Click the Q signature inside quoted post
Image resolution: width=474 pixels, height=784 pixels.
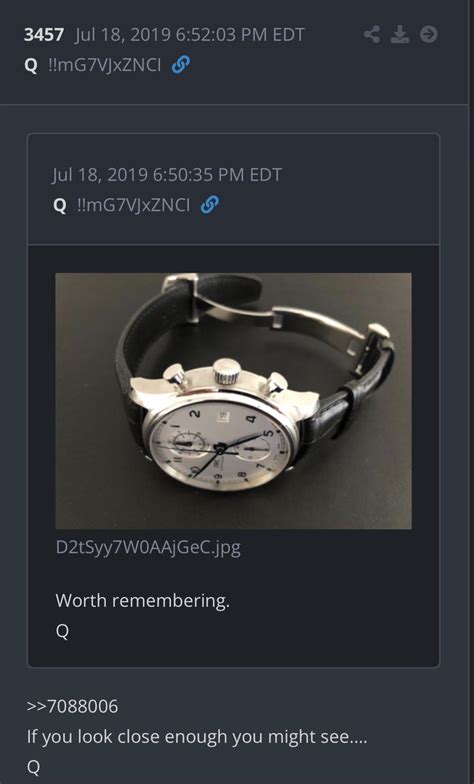[62, 632]
